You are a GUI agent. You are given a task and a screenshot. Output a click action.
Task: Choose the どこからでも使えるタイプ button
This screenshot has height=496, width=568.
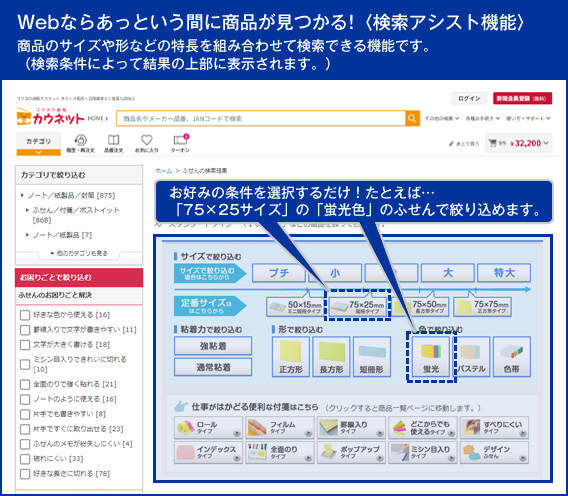(422, 428)
